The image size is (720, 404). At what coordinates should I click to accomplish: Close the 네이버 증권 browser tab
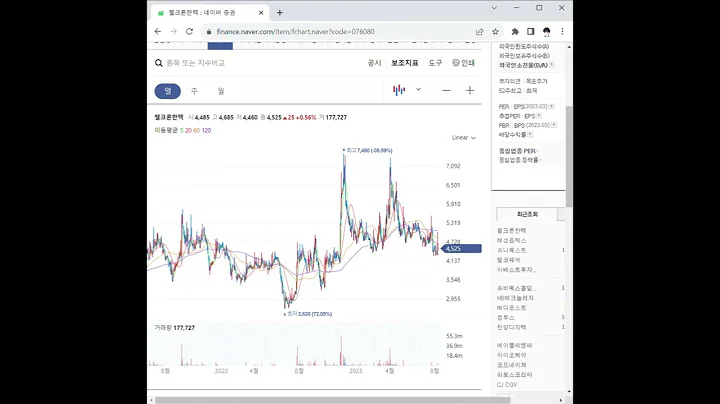point(261,13)
